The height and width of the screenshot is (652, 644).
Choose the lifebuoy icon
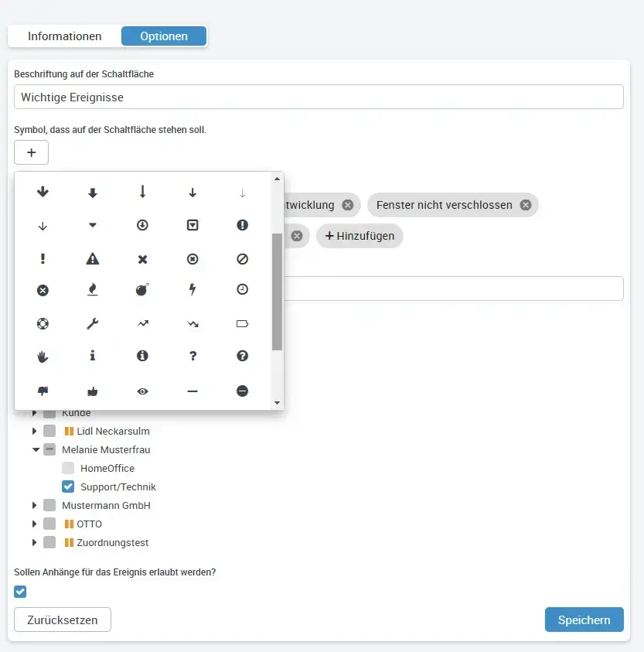tap(43, 323)
